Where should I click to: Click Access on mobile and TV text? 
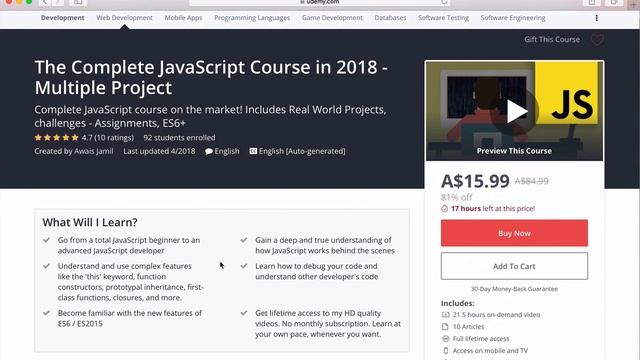tap(490, 351)
